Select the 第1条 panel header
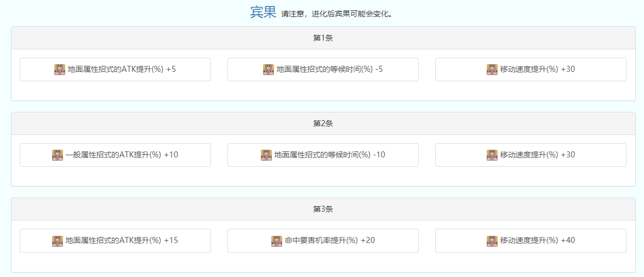This screenshot has height=277, width=644. point(323,38)
